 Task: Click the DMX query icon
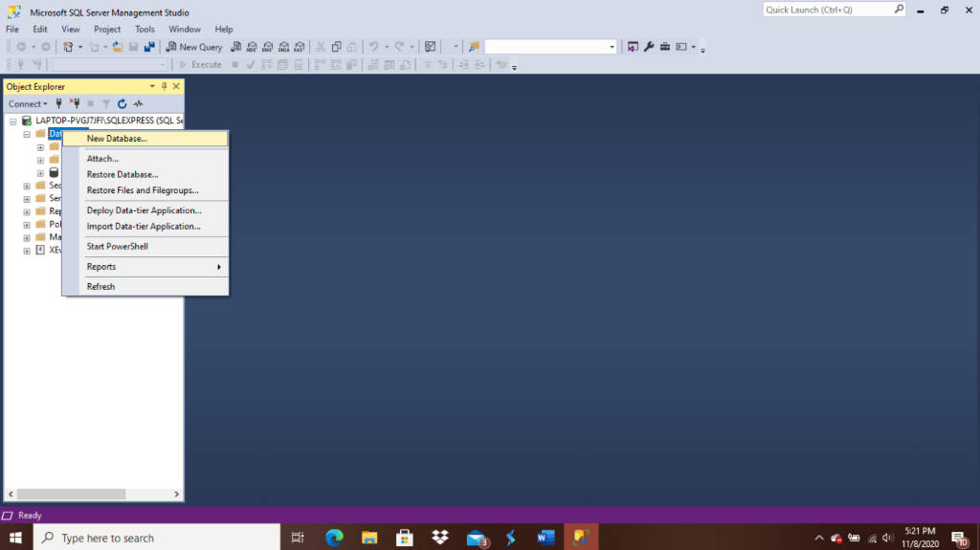pos(268,47)
